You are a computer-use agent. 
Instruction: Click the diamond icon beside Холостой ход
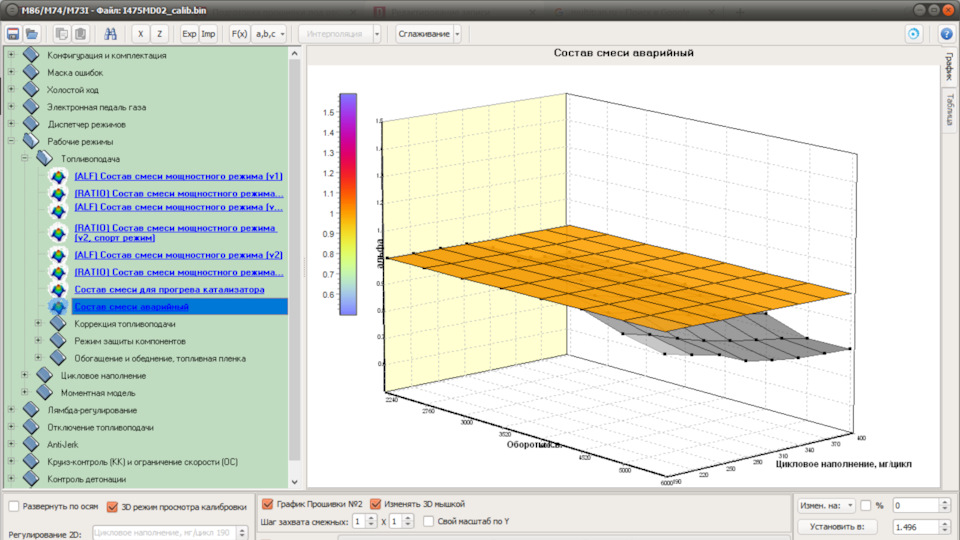click(x=31, y=89)
